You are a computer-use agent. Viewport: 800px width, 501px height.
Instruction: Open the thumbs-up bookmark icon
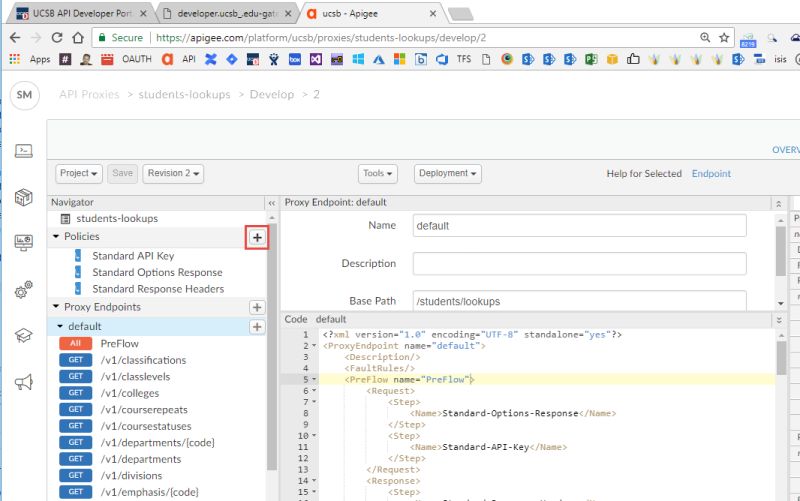[x=633, y=59]
